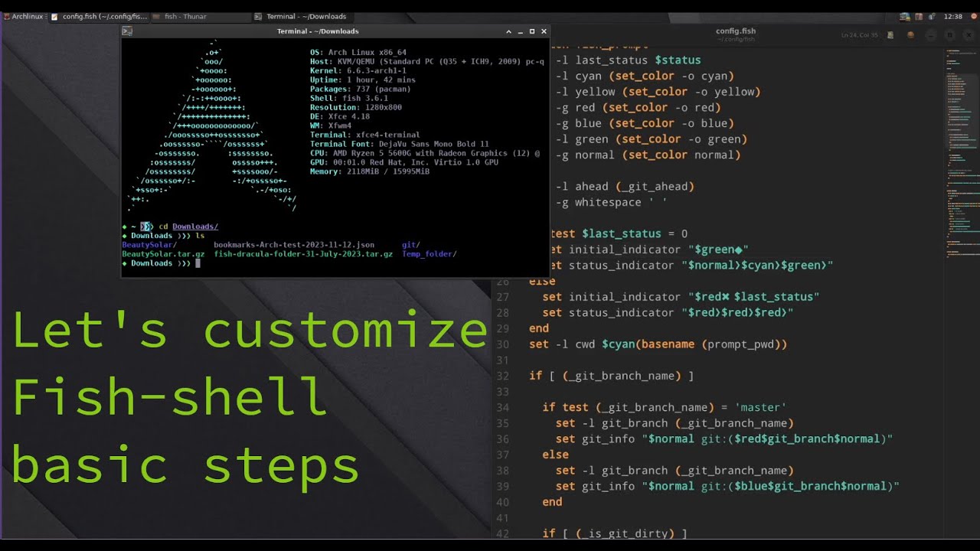Click Temp_folder/ in terminal listing
The width and height of the screenshot is (980, 551).
click(430, 254)
